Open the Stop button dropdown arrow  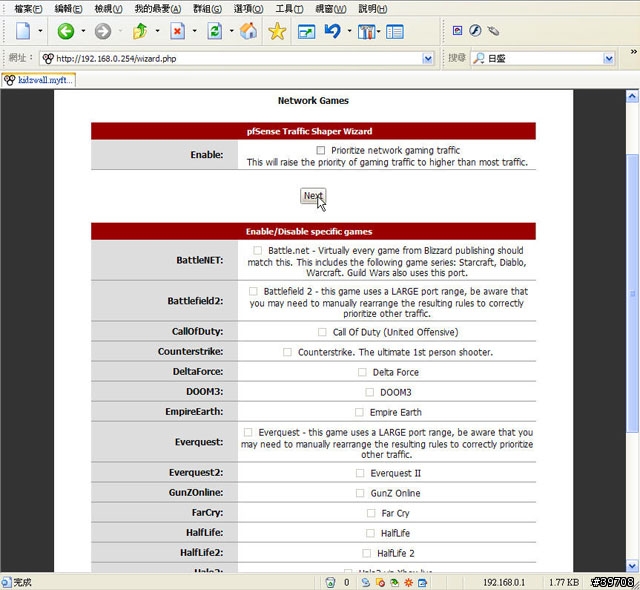pos(194,31)
